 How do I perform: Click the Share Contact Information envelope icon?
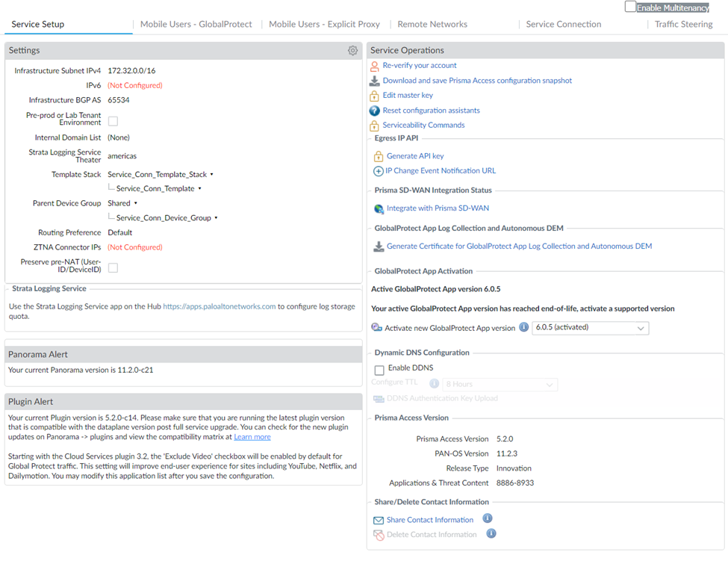tap(379, 520)
